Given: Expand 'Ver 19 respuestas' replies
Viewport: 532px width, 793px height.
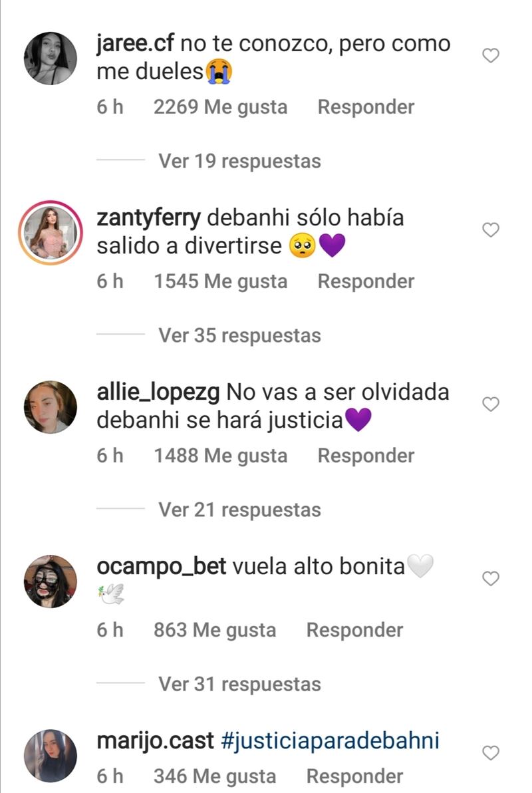Looking at the screenshot, I should [x=239, y=161].
